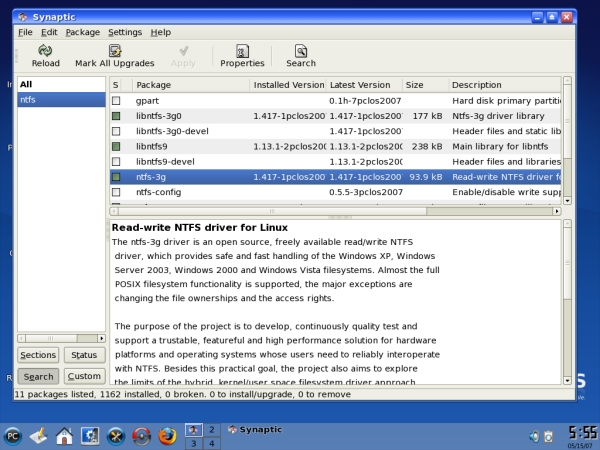600x450 pixels.
Task: Click the greyed Apply checkmark icon
Action: (x=184, y=51)
